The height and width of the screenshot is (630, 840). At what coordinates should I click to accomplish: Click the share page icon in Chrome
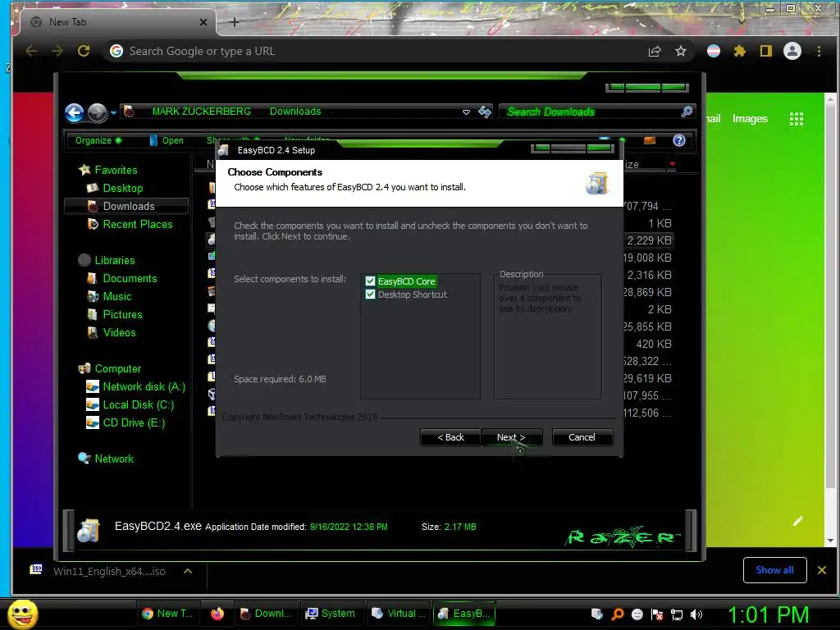655,52
